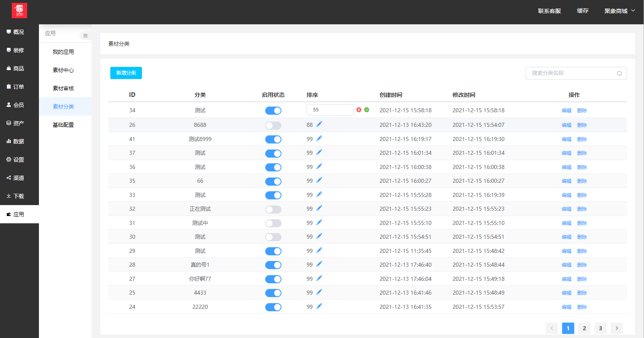Open 概况 in the main sidebar
This screenshot has width=644, height=338.
(x=19, y=32)
